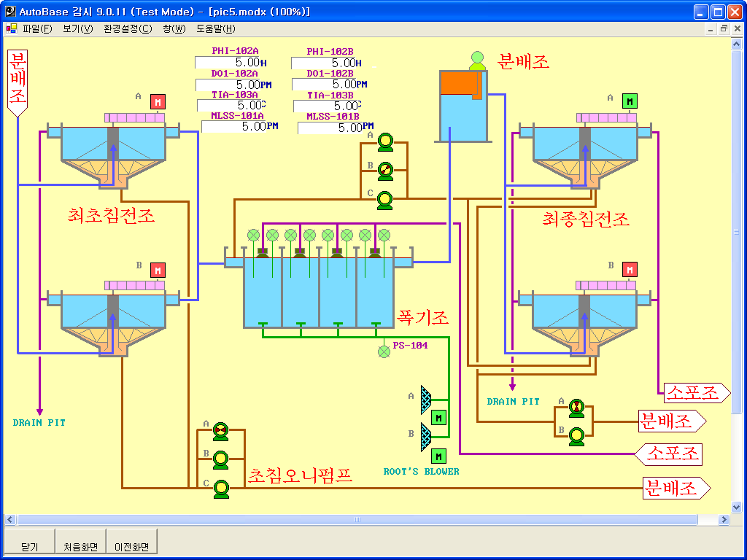The height and width of the screenshot is (560, 747).
Task: Click the PS-104 valve symbol
Action: pyautogui.click(x=384, y=351)
